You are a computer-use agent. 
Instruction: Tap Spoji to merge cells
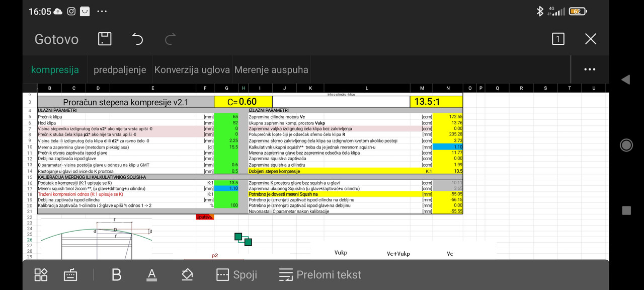click(x=236, y=274)
